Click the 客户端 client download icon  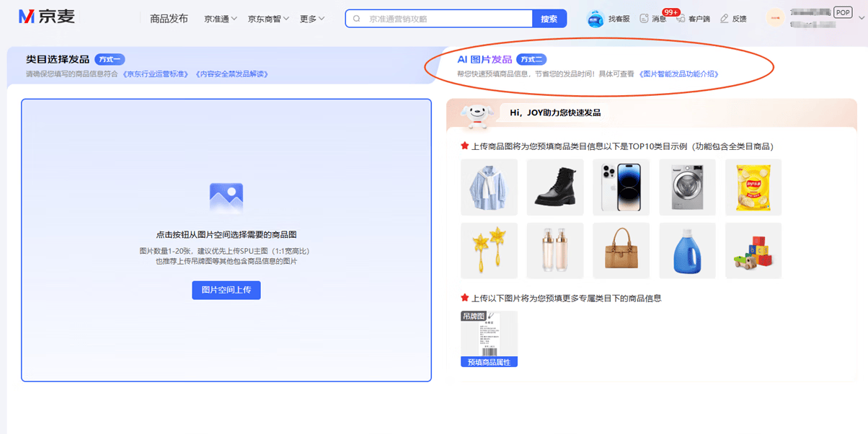[x=681, y=19]
